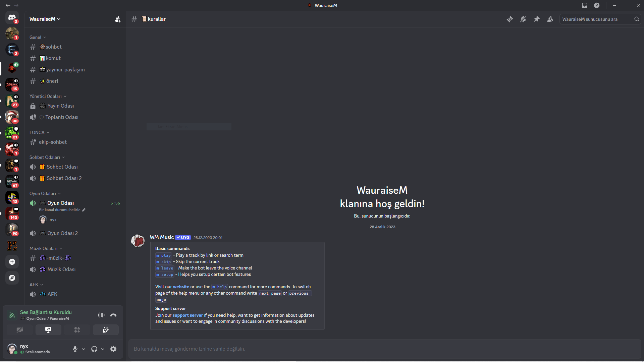Open the -müzik- text channel
The image size is (644, 362).
click(75, 258)
